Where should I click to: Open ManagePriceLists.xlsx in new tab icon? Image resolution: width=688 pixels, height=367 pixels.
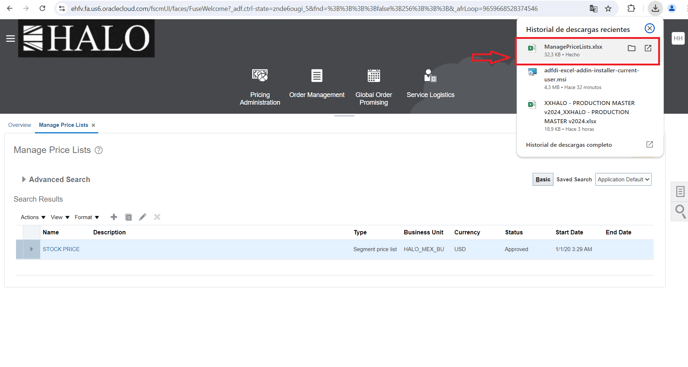(x=648, y=48)
